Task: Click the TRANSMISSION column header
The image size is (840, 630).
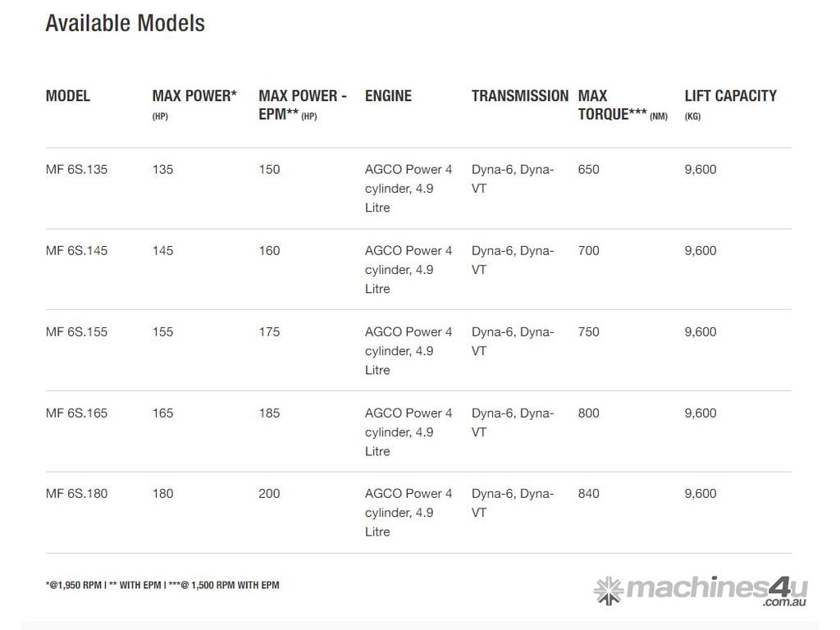Action: [x=519, y=96]
